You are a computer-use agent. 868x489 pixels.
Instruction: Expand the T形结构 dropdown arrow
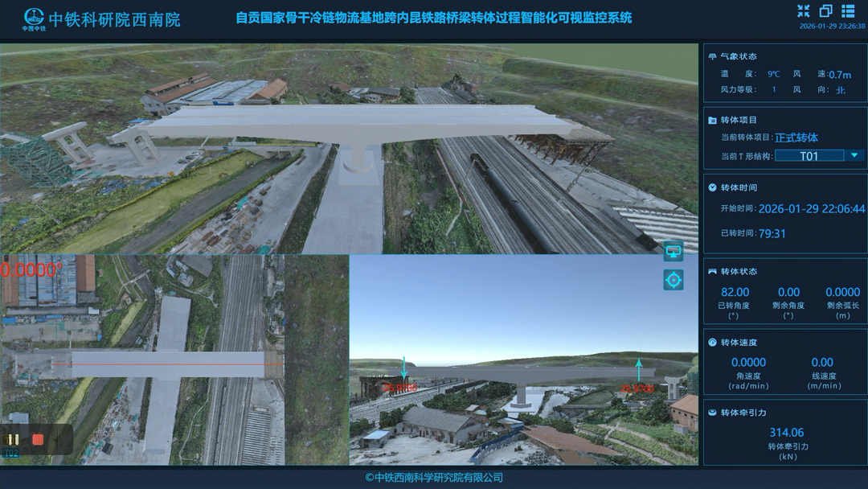pos(854,156)
